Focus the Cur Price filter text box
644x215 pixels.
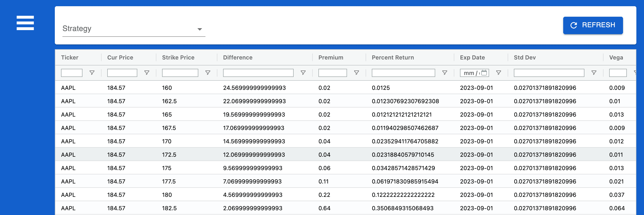(x=122, y=73)
